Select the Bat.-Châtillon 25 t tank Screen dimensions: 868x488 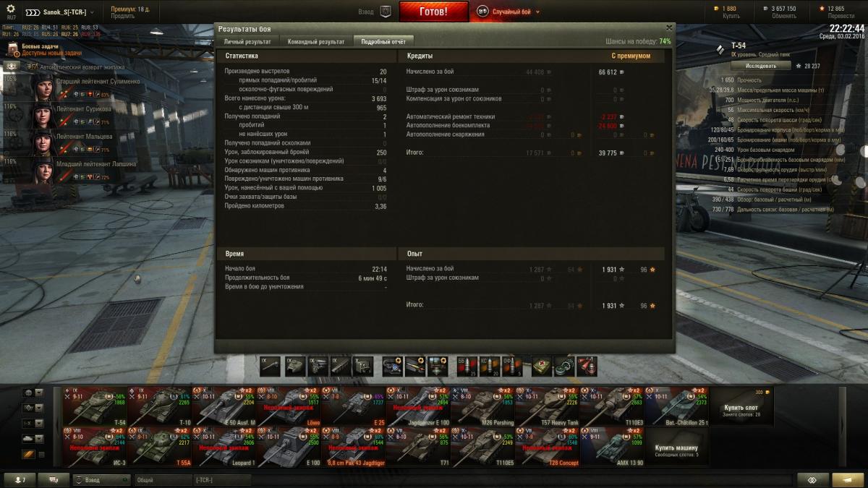click(x=678, y=406)
